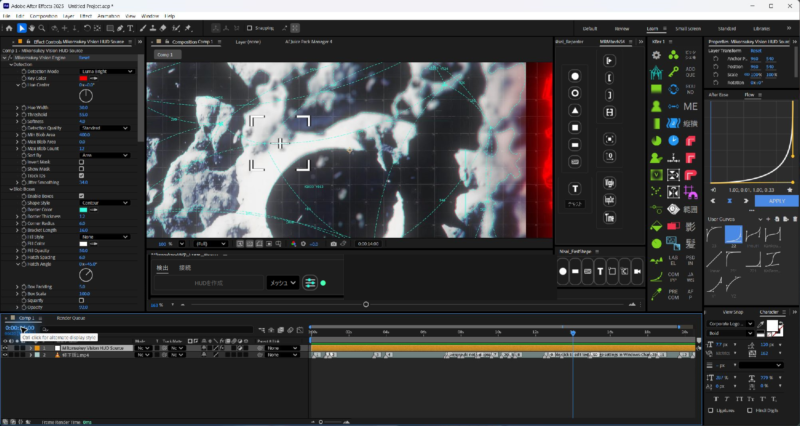The height and width of the screenshot is (426, 800).
Task: Toggle the Snapping checkbox in the toolbar
Action: click(x=249, y=28)
